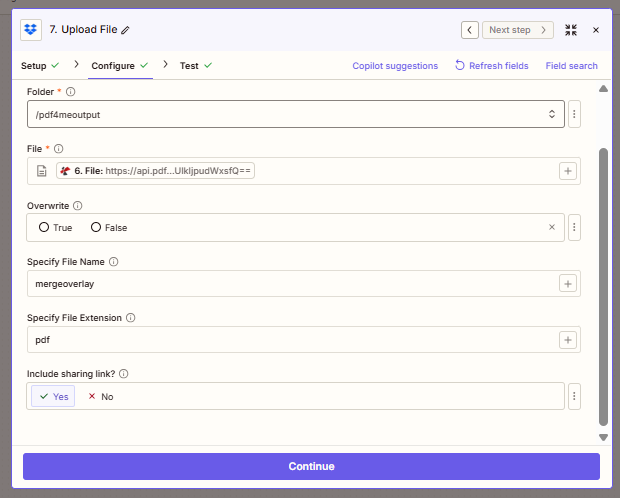Click the pencil icon to rename step
The width and height of the screenshot is (620, 498).
pos(125,30)
